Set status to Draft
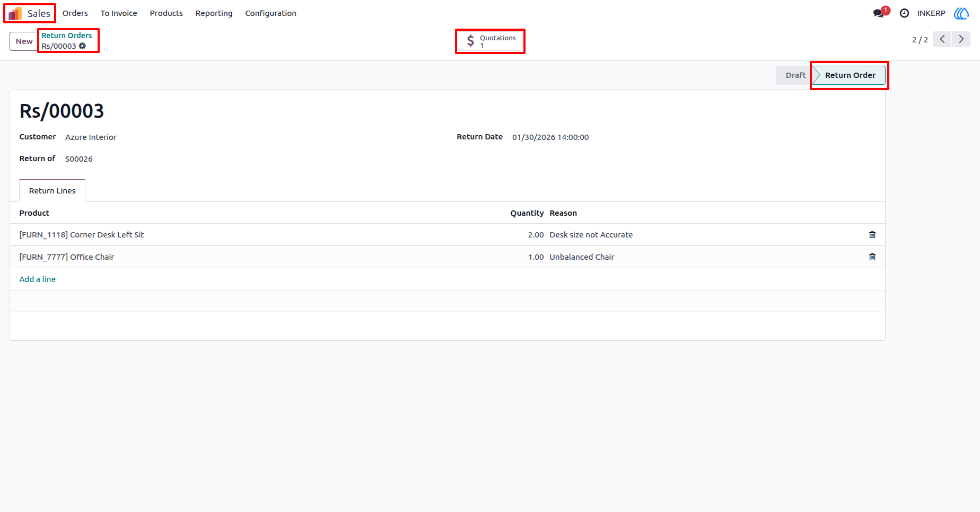This screenshot has height=512, width=980. click(795, 75)
